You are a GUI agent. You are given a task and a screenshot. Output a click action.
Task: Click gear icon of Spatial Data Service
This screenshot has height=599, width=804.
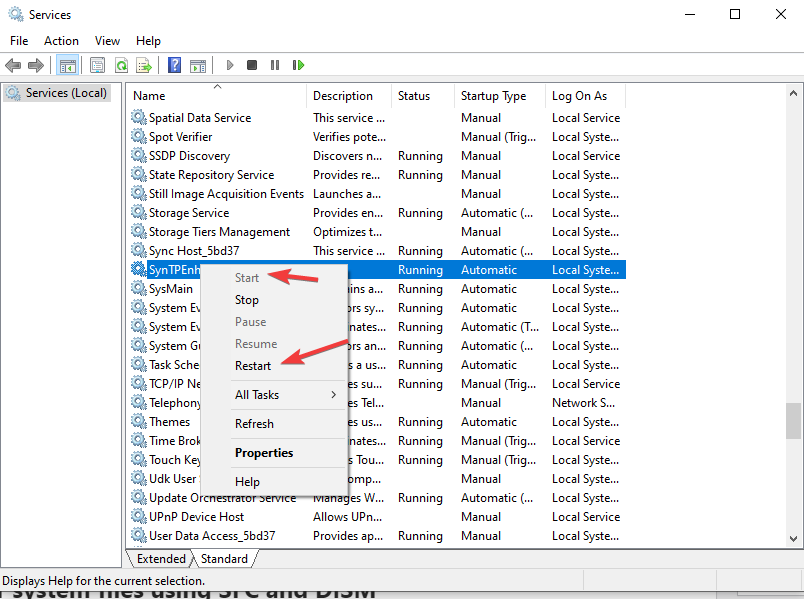coord(138,117)
